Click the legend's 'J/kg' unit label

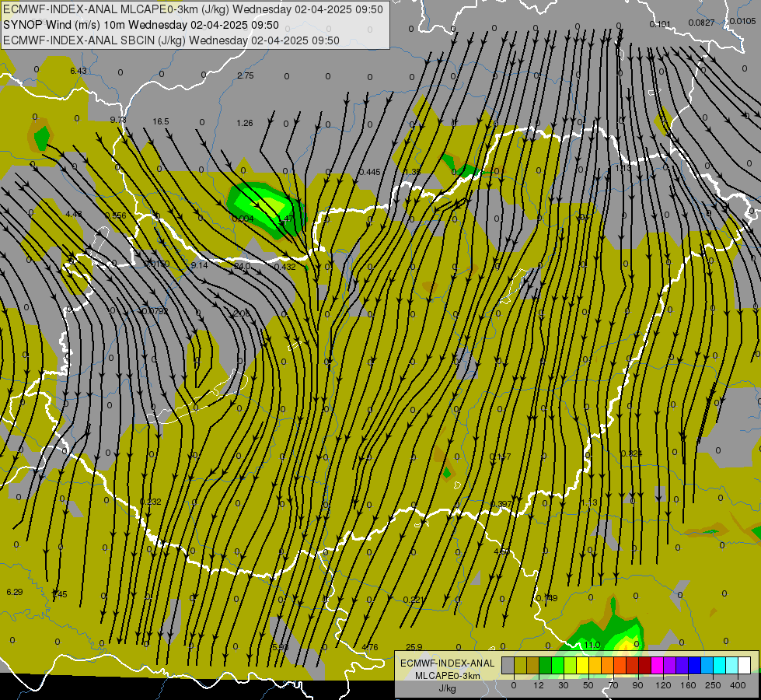tap(448, 688)
